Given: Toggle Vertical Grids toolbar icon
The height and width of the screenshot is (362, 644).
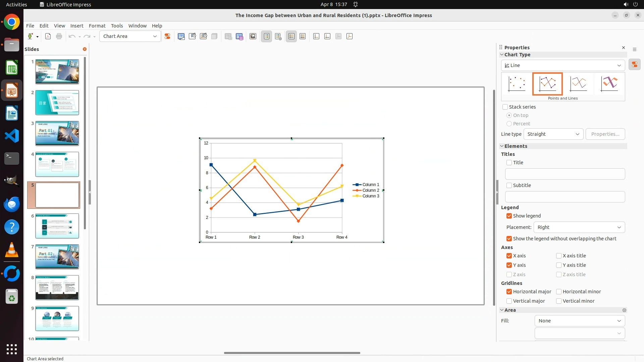Looking at the screenshot, I should [303, 36].
